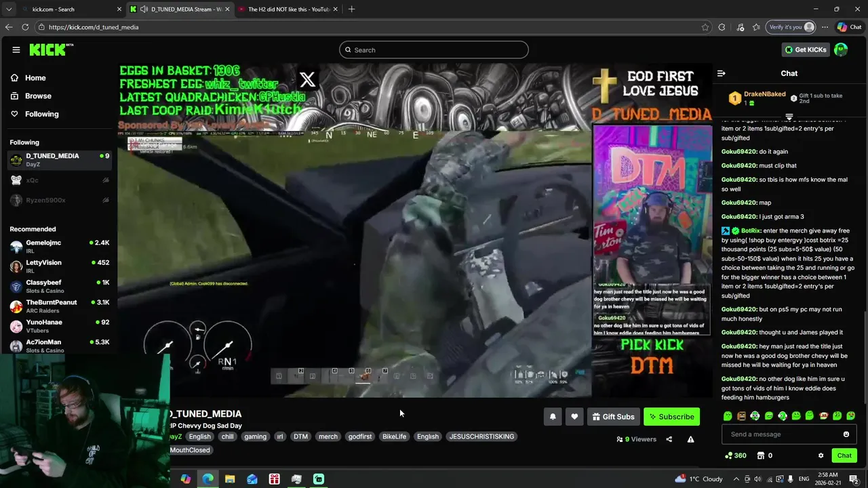Open browser extensions puzzle icon
This screenshot has width=868, height=488.
coord(722,27)
